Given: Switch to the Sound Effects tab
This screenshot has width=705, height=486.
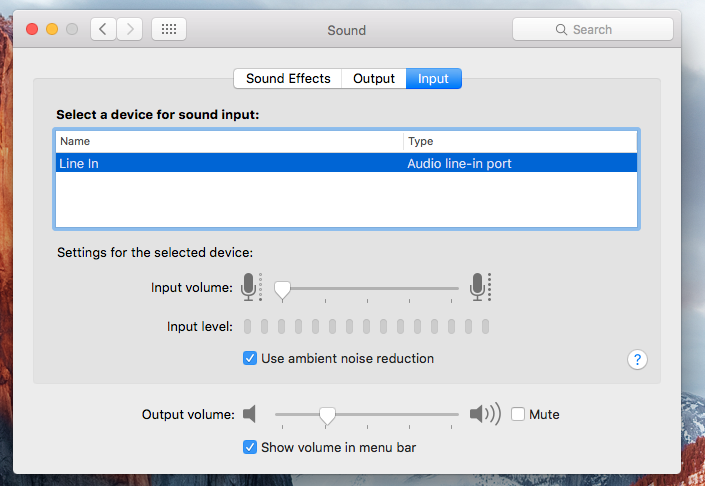Looking at the screenshot, I should coord(288,78).
